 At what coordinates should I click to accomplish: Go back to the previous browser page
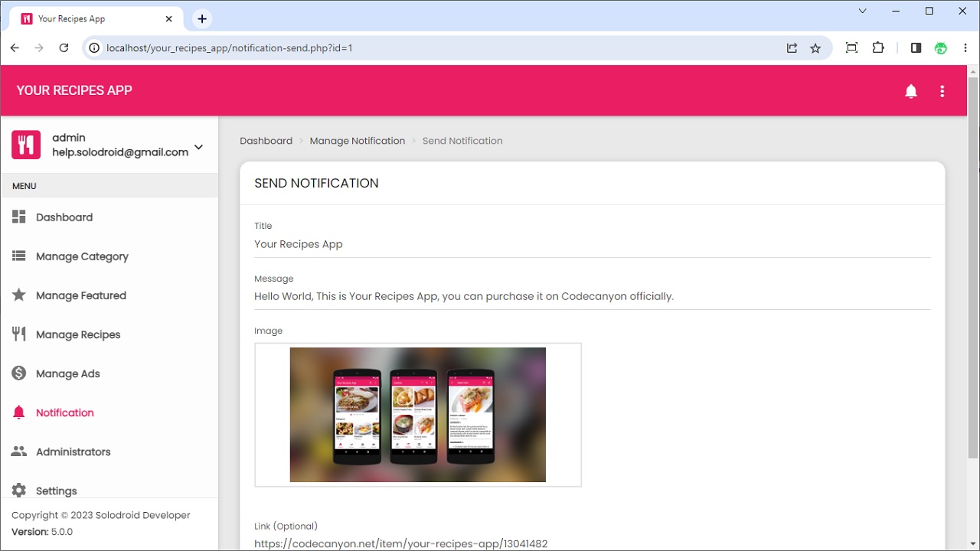(15, 47)
